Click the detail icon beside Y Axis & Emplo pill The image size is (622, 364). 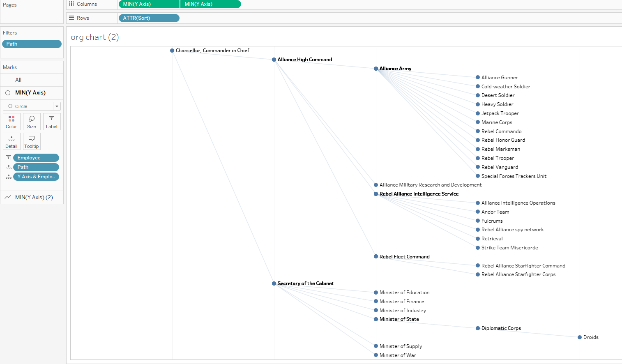click(8, 177)
